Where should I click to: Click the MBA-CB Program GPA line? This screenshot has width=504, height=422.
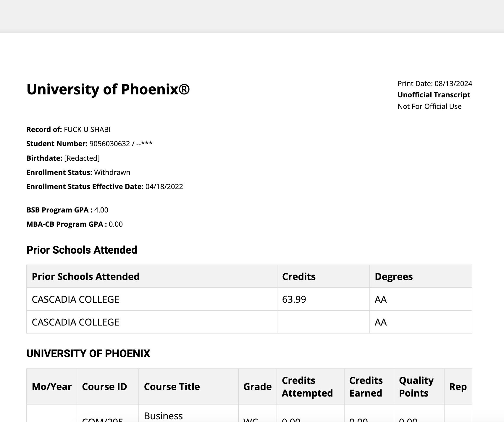75,224
